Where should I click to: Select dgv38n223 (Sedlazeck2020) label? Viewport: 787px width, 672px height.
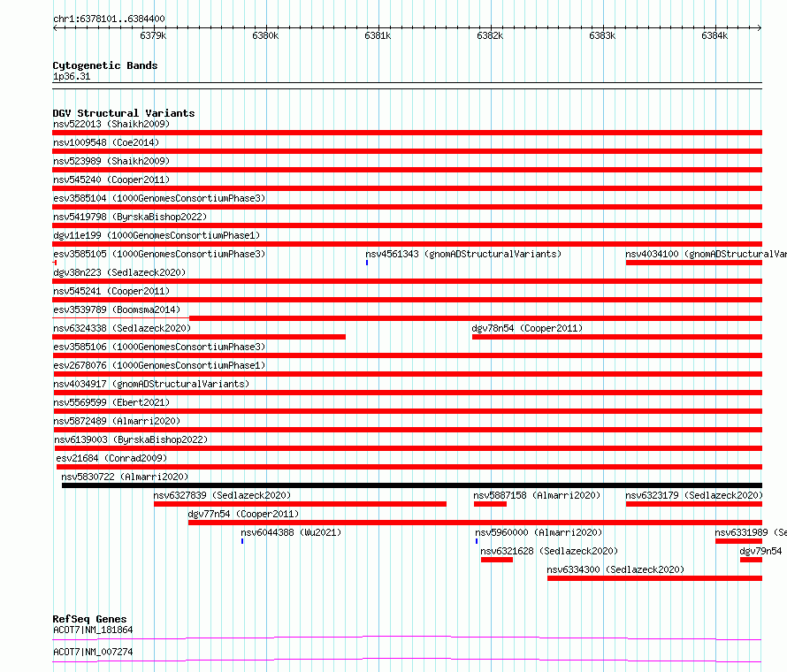click(119, 272)
